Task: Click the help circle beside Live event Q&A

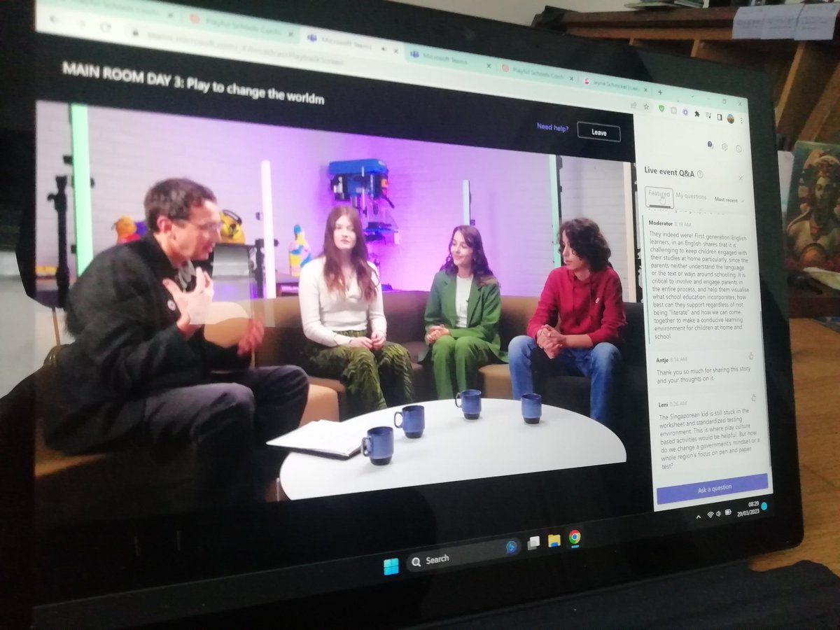Action: click(x=700, y=173)
